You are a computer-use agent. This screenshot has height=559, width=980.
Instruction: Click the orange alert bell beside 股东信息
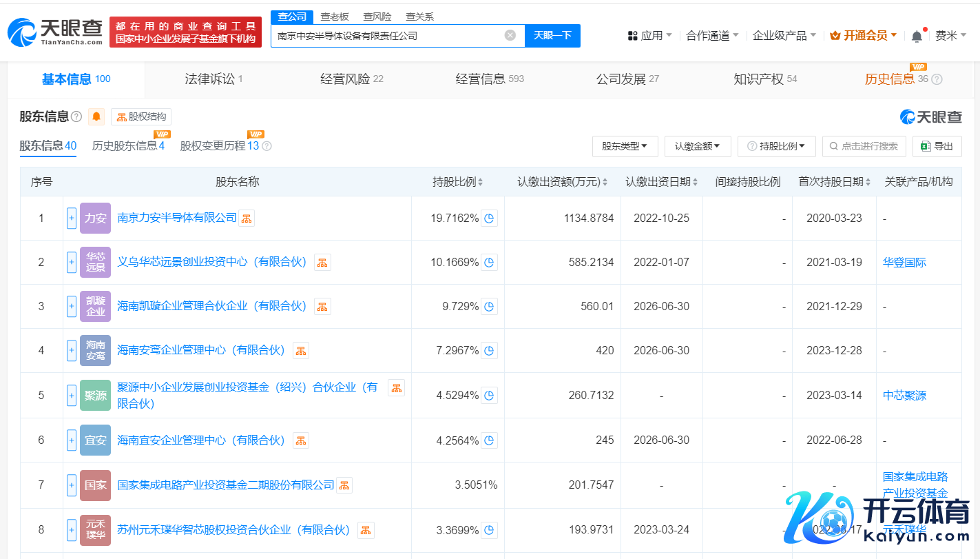click(96, 116)
